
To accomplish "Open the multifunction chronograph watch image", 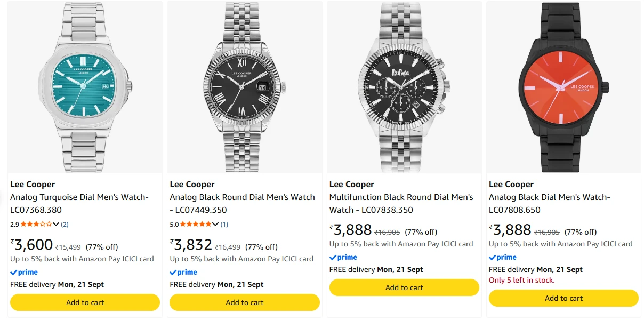I will [404, 87].
